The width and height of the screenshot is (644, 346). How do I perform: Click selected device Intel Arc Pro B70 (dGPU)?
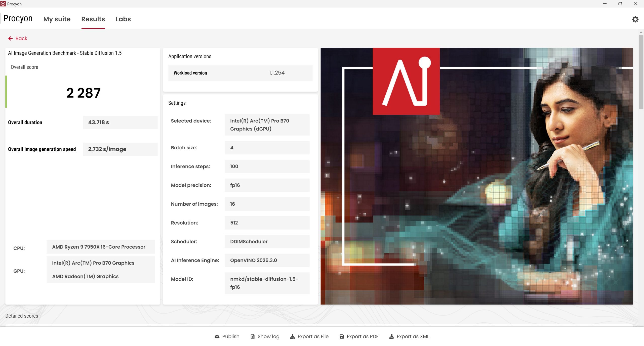pos(267,125)
